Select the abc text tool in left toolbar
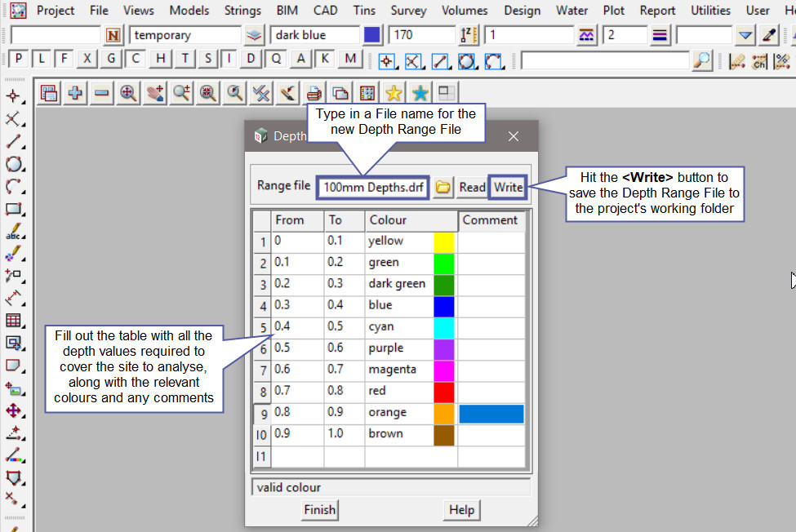 click(x=13, y=232)
